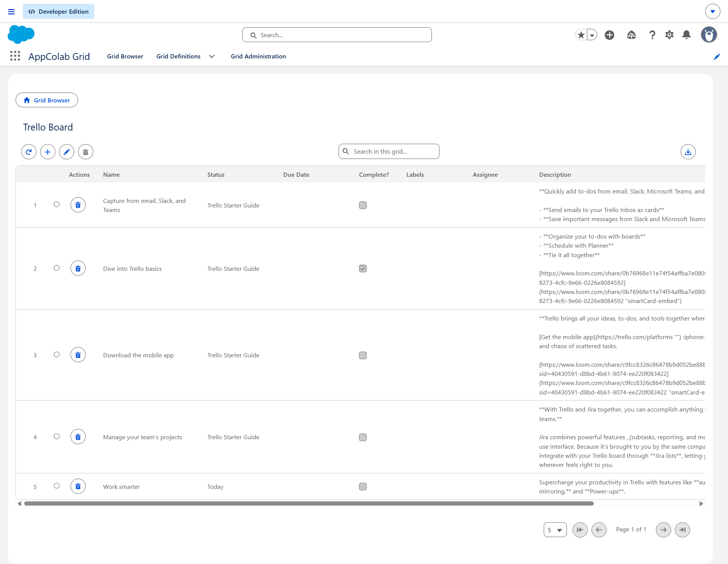The image size is (728, 564).
Task: Select radio for 'Work smarter' row
Action: [56, 486]
